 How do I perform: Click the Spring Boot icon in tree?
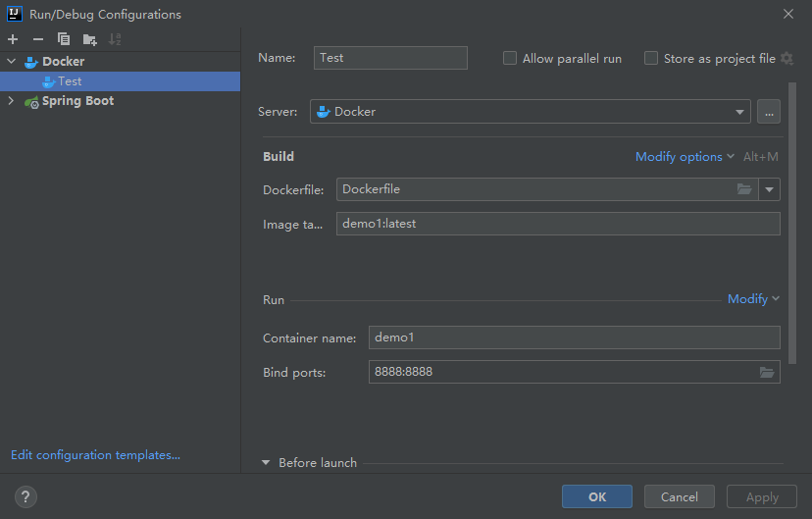pos(31,102)
